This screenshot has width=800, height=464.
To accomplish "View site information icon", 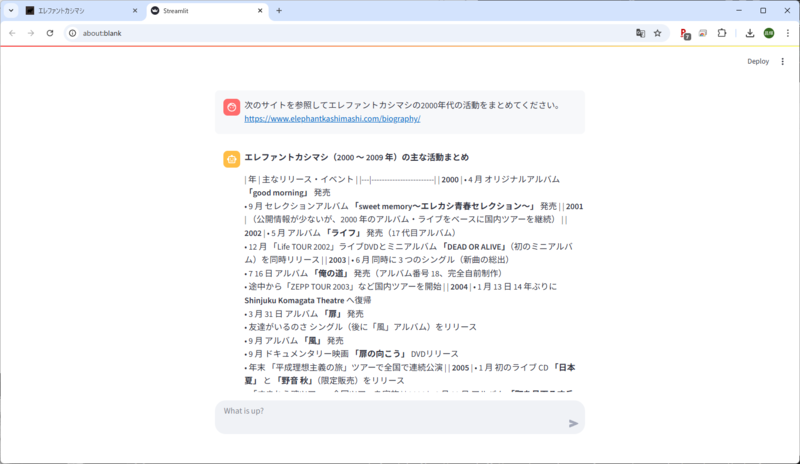I will point(72,33).
